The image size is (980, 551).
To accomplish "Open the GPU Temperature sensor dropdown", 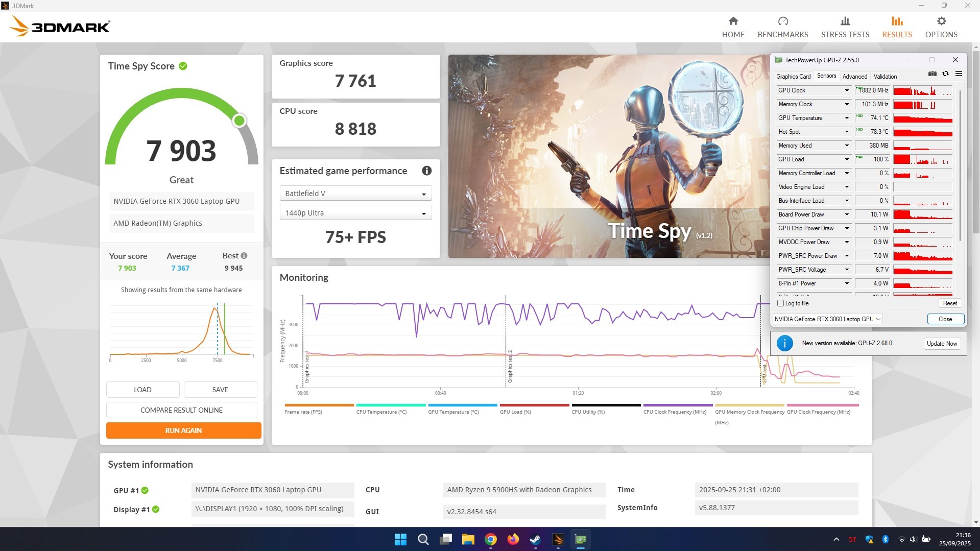I will pyautogui.click(x=846, y=118).
